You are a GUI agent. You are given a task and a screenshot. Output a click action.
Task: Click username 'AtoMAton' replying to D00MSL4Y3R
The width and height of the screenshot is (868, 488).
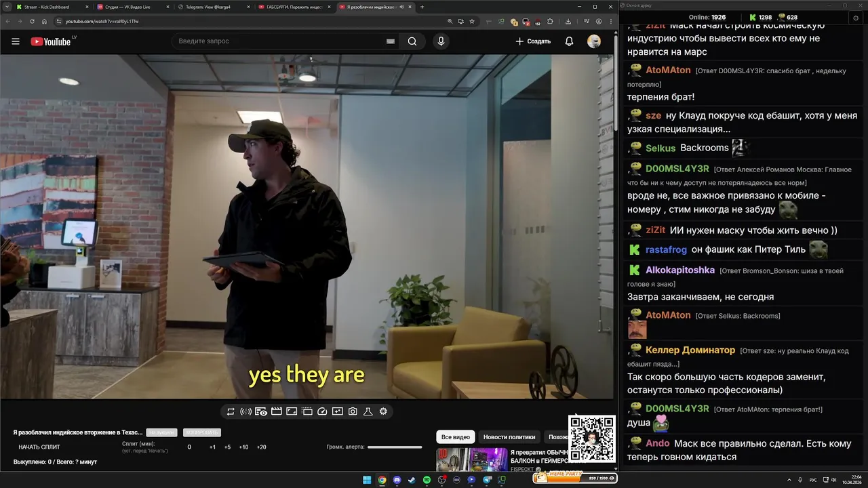(x=668, y=70)
